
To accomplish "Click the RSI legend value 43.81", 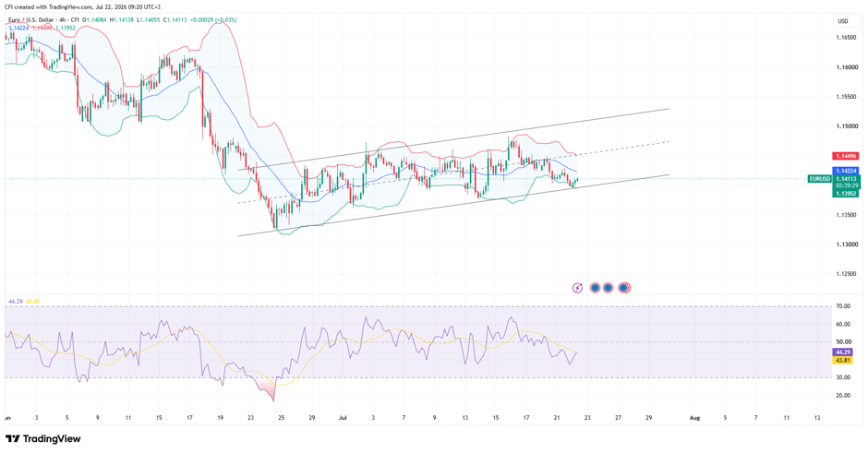I will pos(33,302).
